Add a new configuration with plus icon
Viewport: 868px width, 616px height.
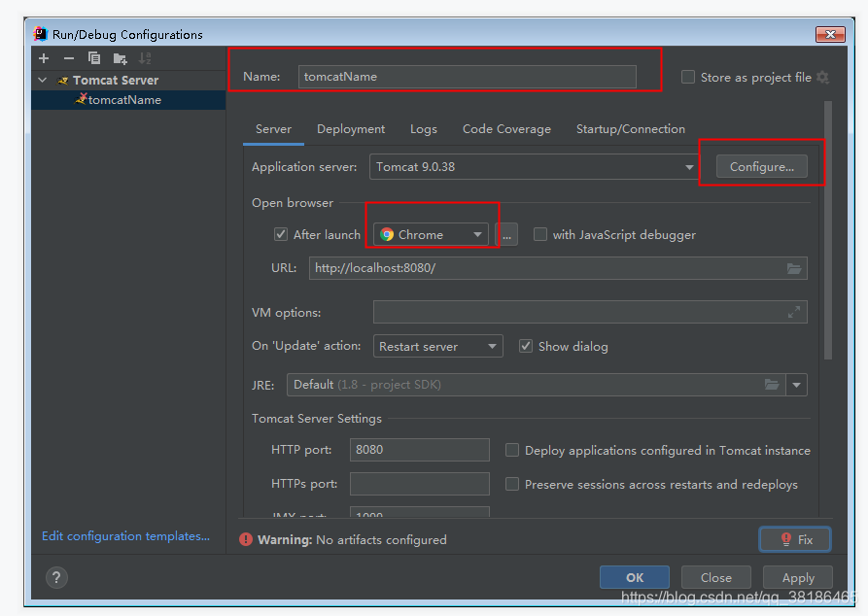point(44,58)
